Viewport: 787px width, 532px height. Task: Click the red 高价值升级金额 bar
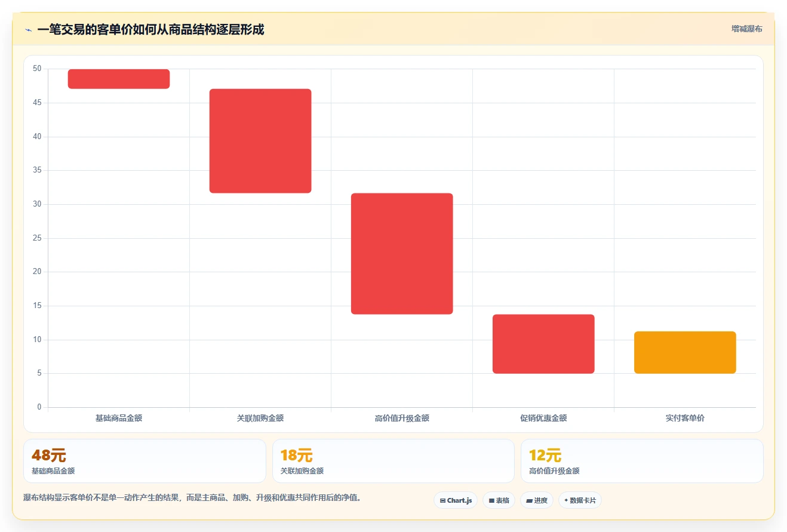coord(402,254)
